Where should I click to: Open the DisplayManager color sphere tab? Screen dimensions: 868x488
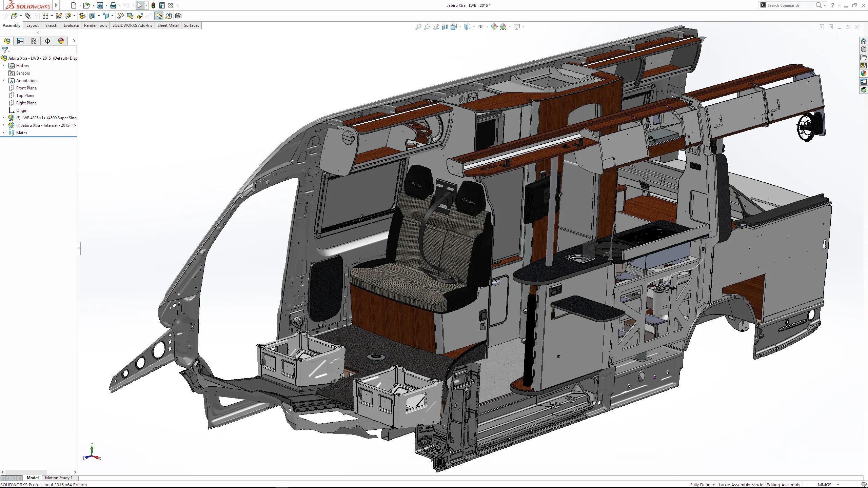(61, 41)
